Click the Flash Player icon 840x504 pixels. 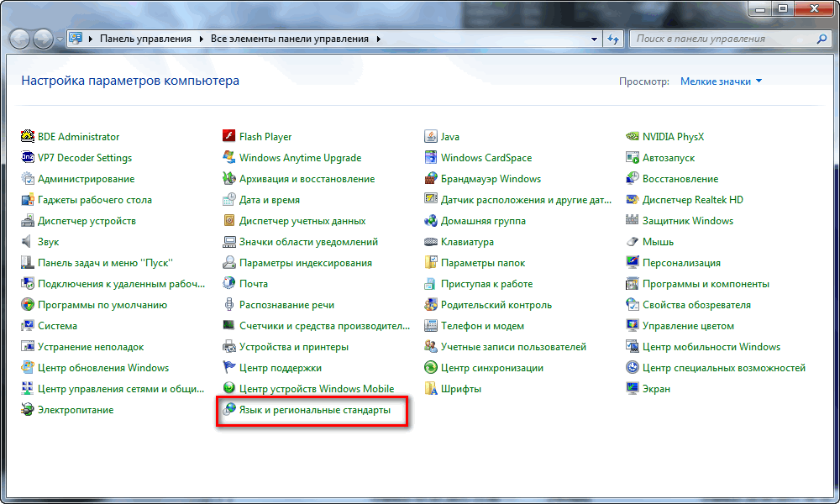pos(229,136)
